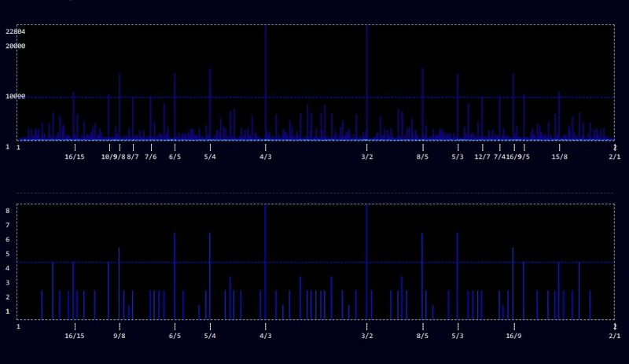The width and height of the screenshot is (629, 364).
Task: Click the 5/3 bar in bottom chart
Action: (x=458, y=276)
